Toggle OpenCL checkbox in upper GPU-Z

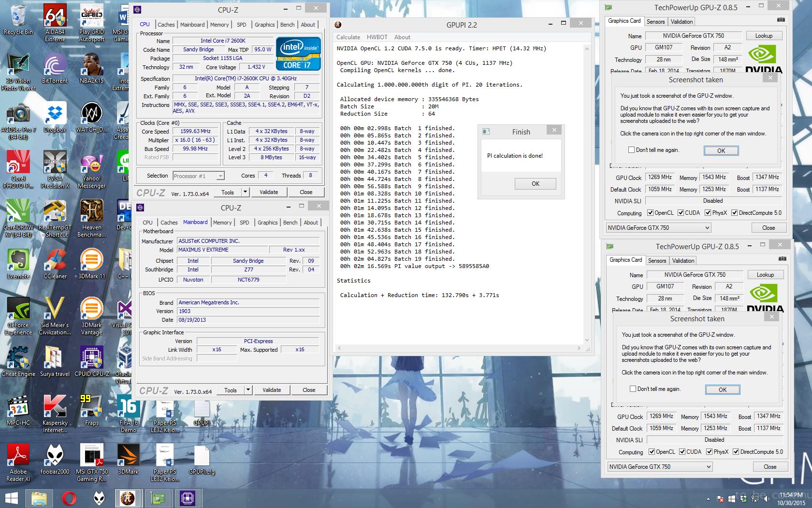(x=651, y=213)
